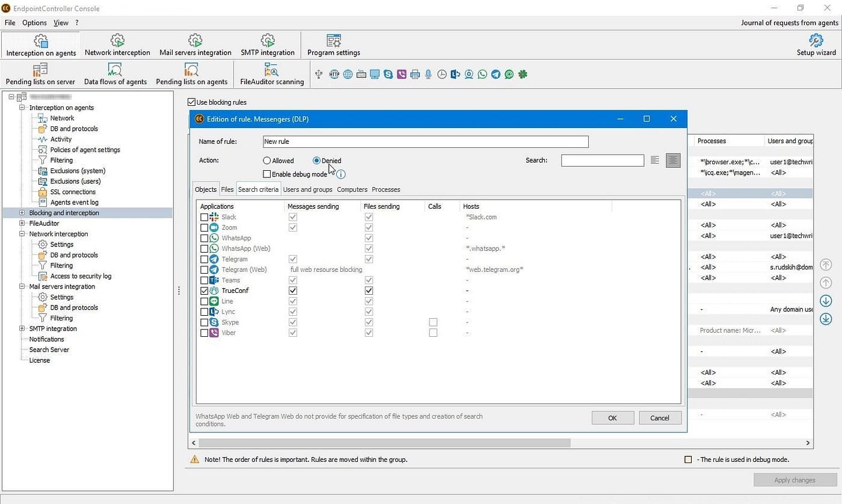Click scrollbar right arrow under rules table
Image resolution: width=842 pixels, height=504 pixels.
tap(808, 443)
